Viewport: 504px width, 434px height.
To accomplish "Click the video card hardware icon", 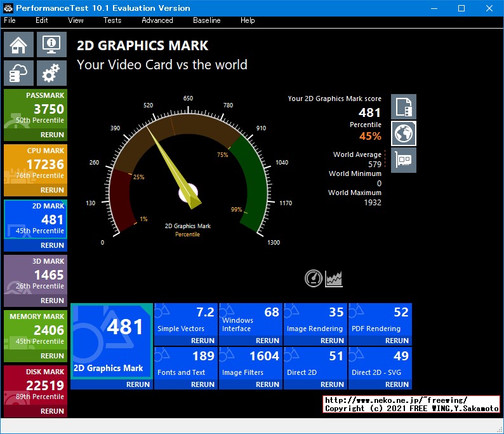I will (404, 160).
